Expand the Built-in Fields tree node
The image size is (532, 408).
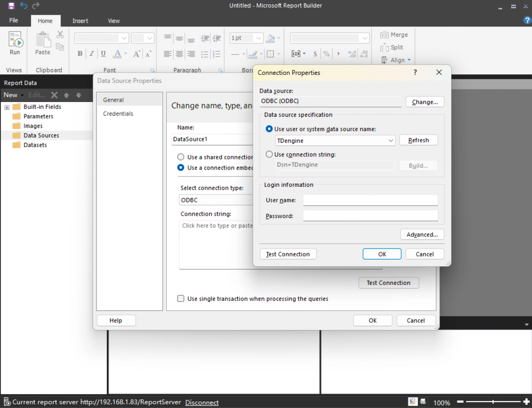(x=7, y=107)
